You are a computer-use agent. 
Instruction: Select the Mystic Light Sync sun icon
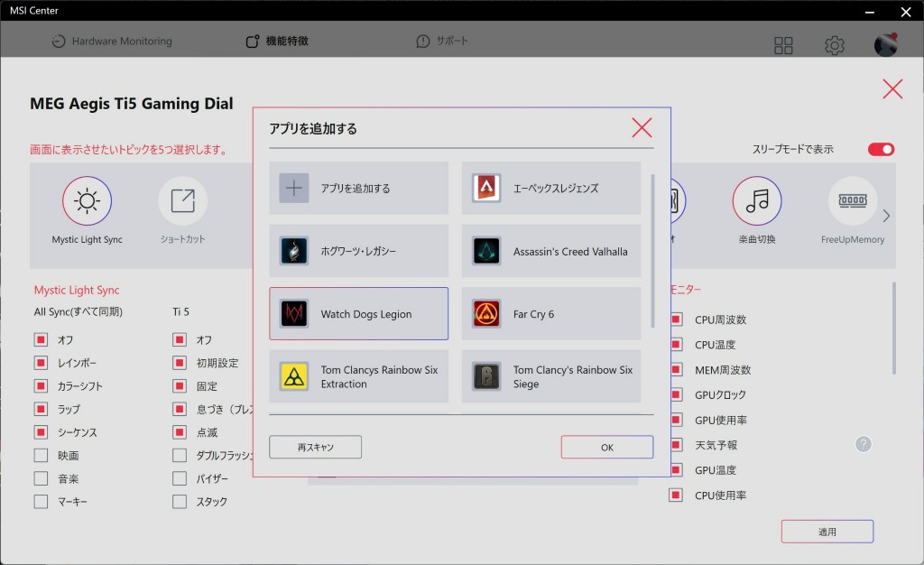click(88, 201)
